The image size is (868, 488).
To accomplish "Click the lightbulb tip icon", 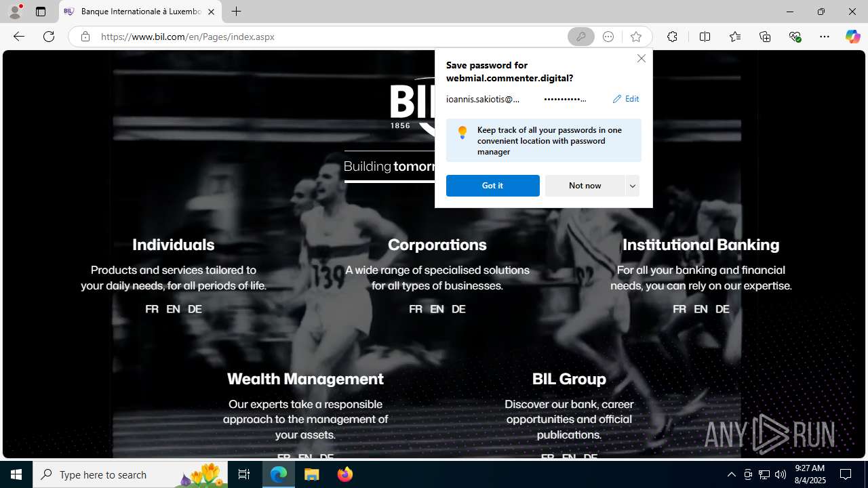I will tap(462, 132).
